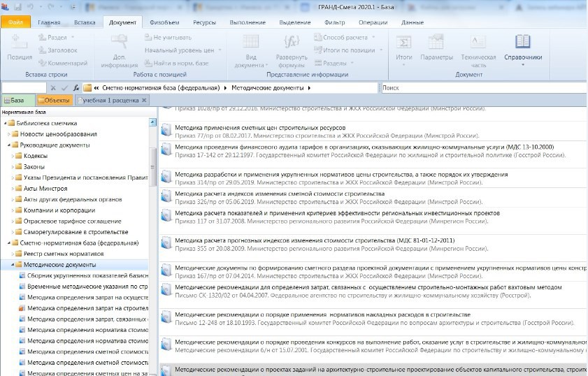This screenshot has width=588, height=376.
Task: Expand the Законы folder
Action: [x=13, y=167]
